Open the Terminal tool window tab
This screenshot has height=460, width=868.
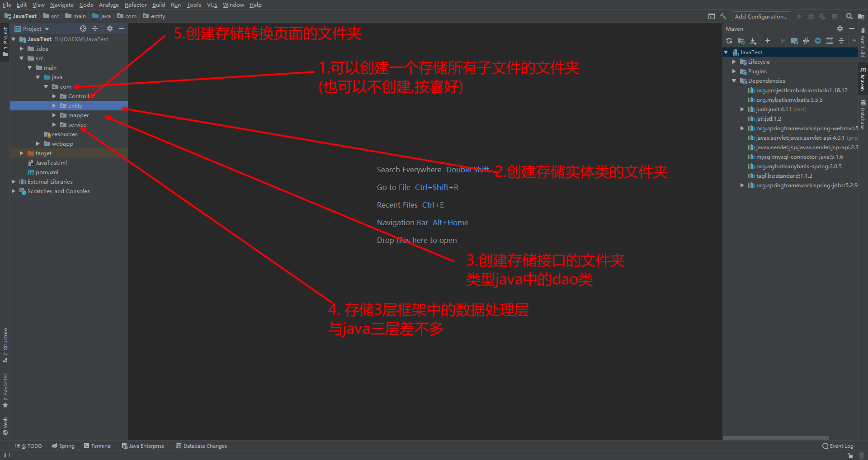[x=98, y=446]
